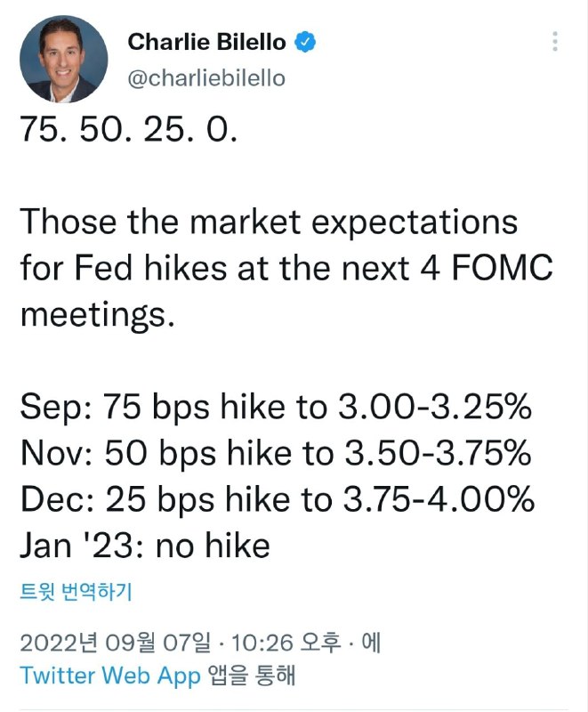Image resolution: width=588 pixels, height=712 pixels.
Task: Select the Jan '23 no hike line
Action: [145, 546]
